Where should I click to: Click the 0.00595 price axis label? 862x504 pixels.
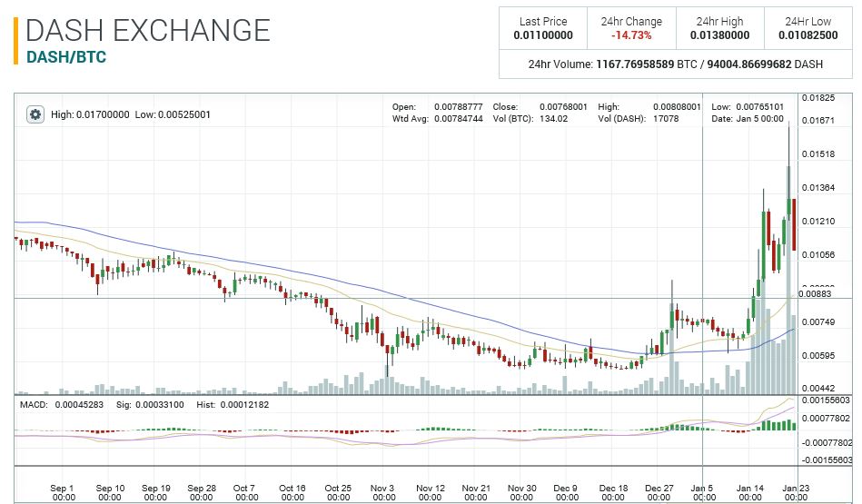coord(818,356)
